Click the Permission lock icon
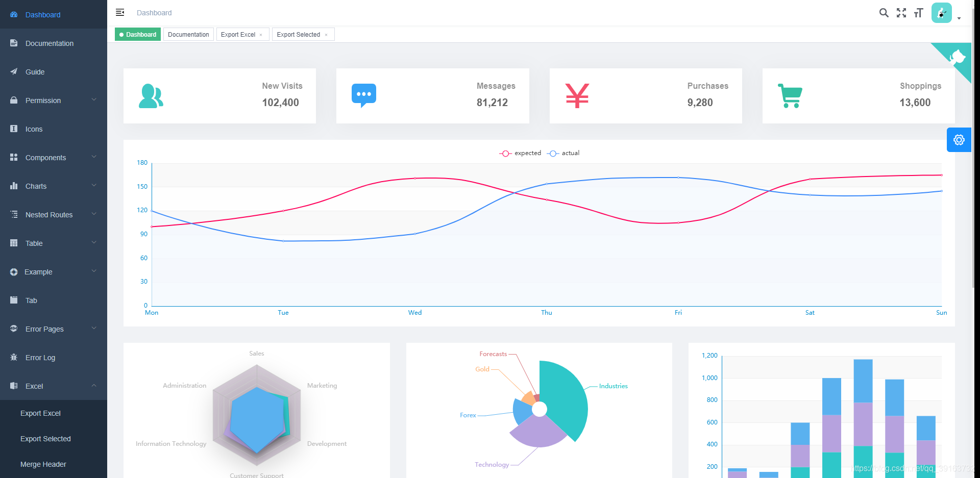980x478 pixels. click(x=14, y=100)
